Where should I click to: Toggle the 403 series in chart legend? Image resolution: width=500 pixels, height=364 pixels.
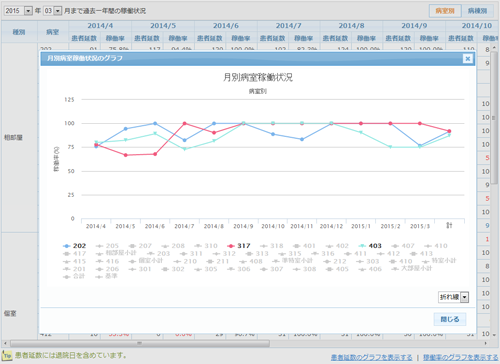pyautogui.click(x=370, y=246)
